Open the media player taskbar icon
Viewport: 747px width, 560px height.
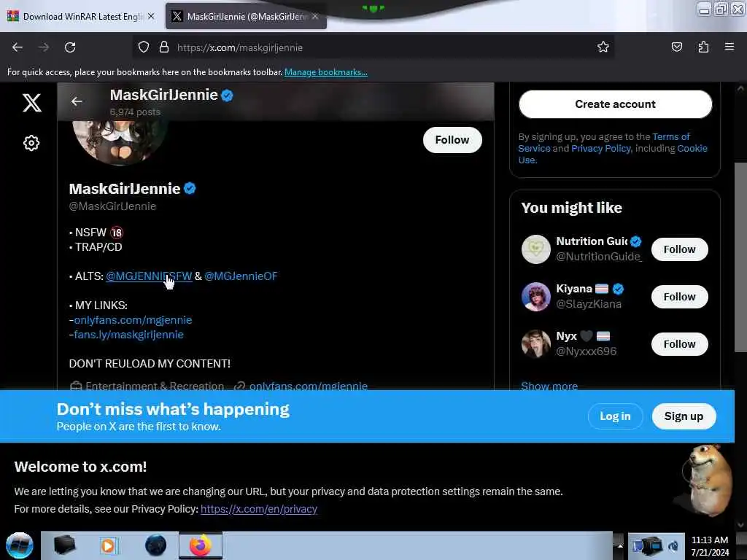point(109,545)
